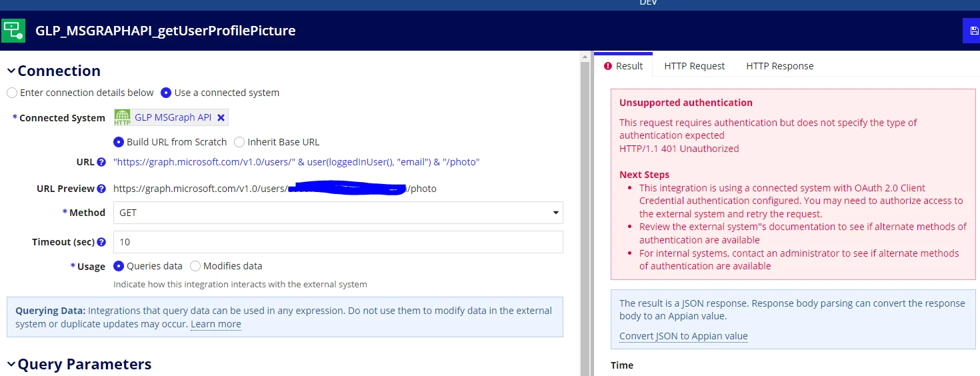Click the red error icon on Result tab

point(608,66)
